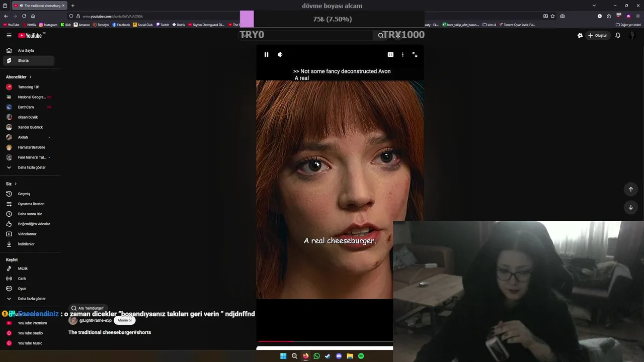Open Discord from the taskbar
The image size is (644, 362).
339,356
